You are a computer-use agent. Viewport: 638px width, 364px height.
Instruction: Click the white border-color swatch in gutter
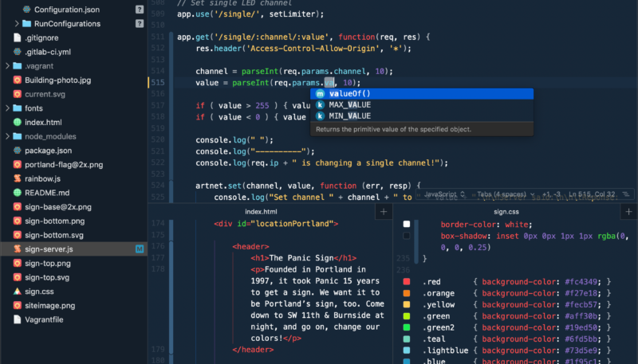pos(407,225)
